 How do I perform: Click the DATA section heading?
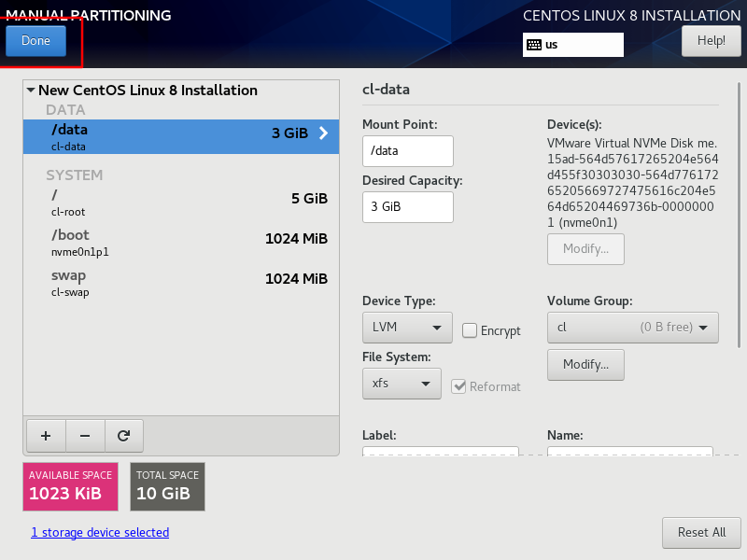coord(65,110)
